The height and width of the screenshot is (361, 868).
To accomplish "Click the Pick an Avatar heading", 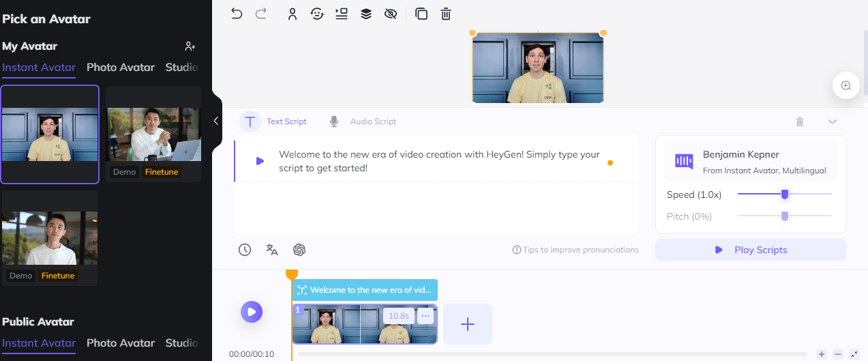I will coord(46,18).
